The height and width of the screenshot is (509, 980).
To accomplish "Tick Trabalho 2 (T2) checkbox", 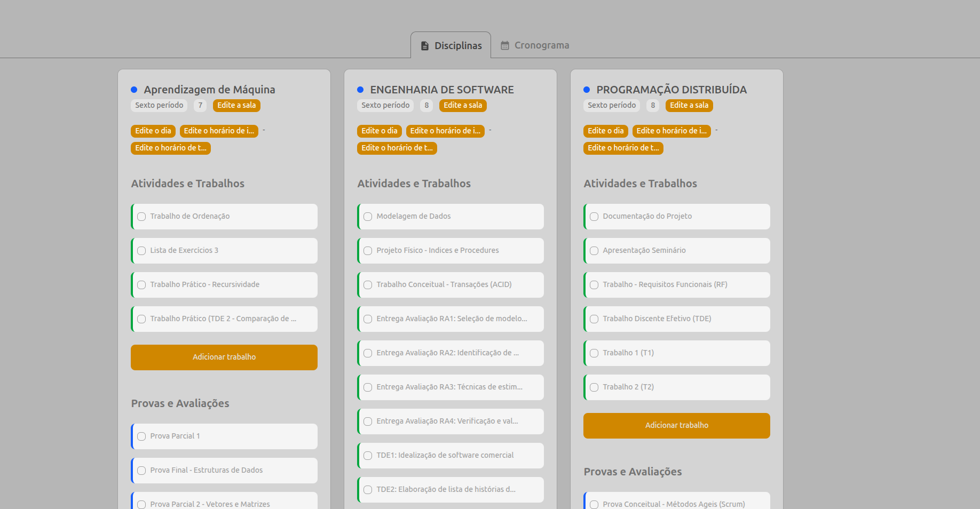I will point(594,387).
